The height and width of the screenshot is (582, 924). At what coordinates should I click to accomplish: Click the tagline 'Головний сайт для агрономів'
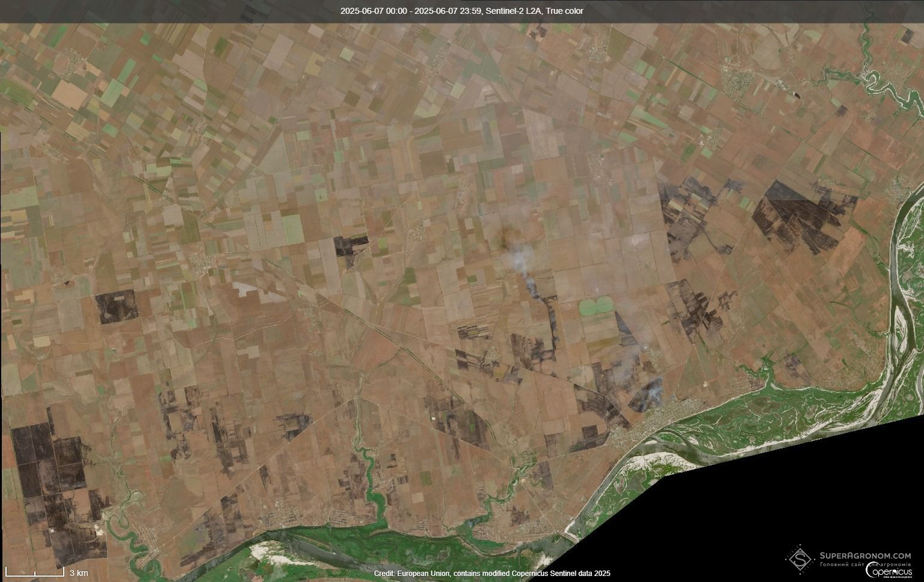863,565
